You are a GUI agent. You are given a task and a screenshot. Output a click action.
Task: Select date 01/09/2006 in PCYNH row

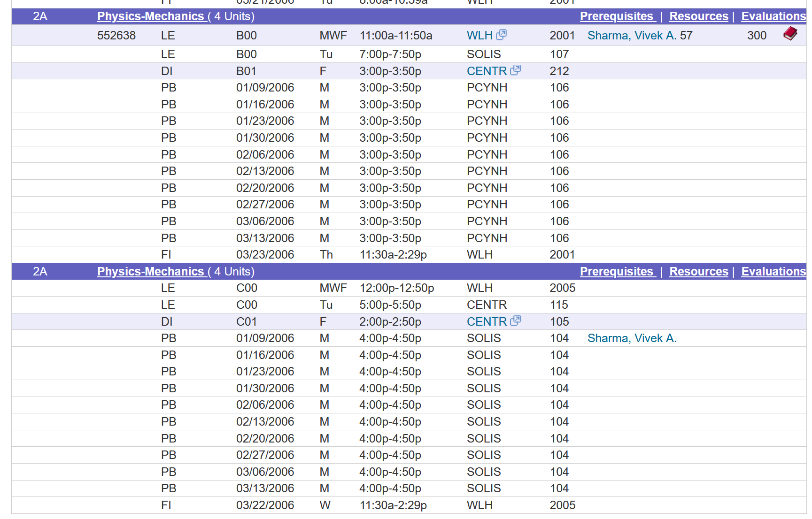point(265,88)
